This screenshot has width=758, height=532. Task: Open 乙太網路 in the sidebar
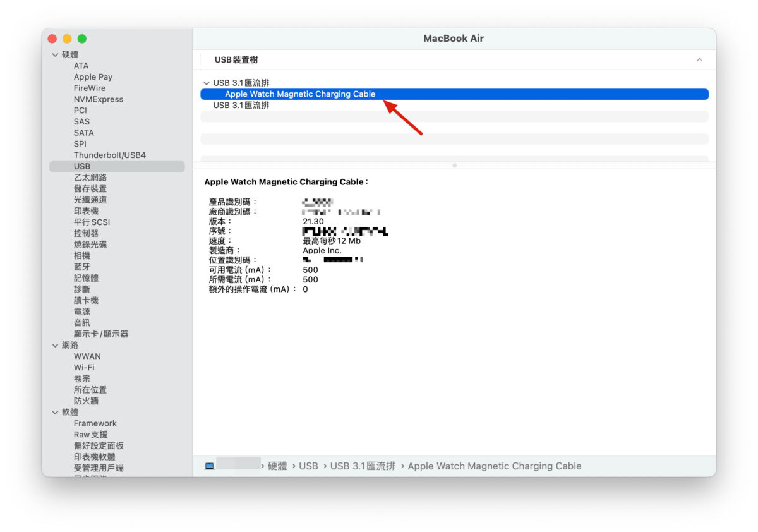90,178
